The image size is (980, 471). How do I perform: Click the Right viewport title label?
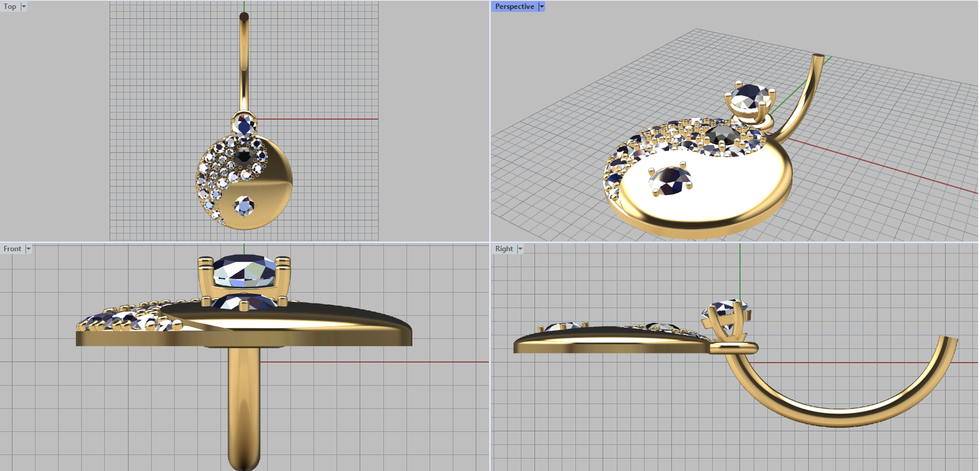click(x=504, y=249)
